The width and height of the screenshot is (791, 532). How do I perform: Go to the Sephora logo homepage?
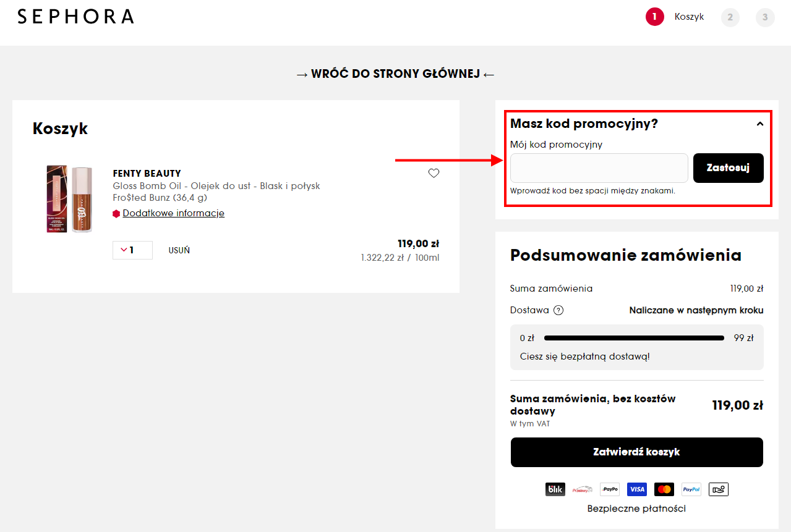point(75,17)
